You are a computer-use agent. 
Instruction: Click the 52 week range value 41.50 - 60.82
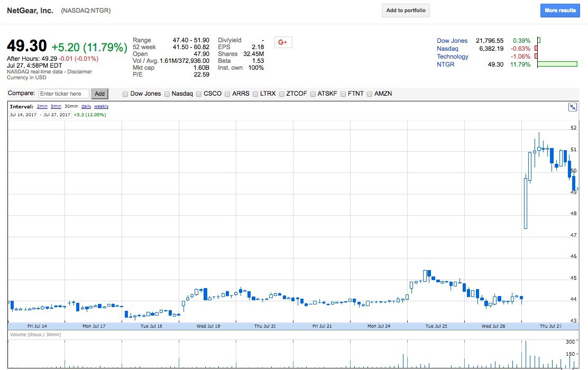[x=191, y=47]
